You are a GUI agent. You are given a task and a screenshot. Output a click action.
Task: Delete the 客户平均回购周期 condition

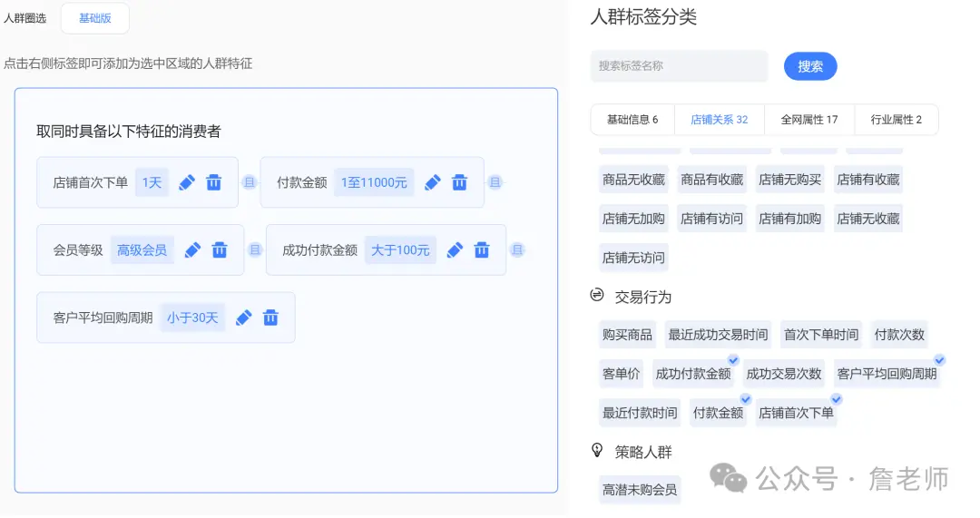(270, 318)
